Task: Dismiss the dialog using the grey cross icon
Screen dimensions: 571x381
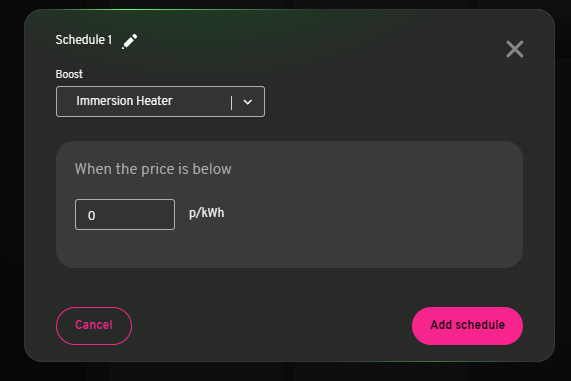Action: pos(515,49)
